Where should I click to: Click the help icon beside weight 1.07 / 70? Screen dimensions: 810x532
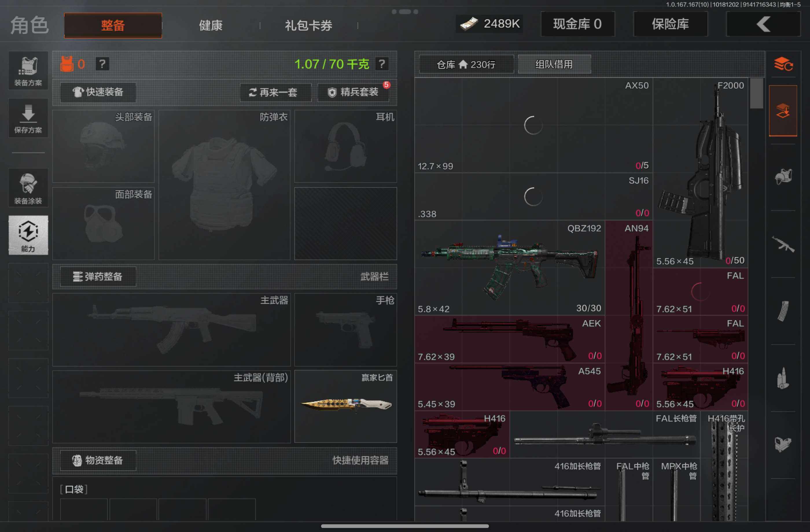point(382,64)
